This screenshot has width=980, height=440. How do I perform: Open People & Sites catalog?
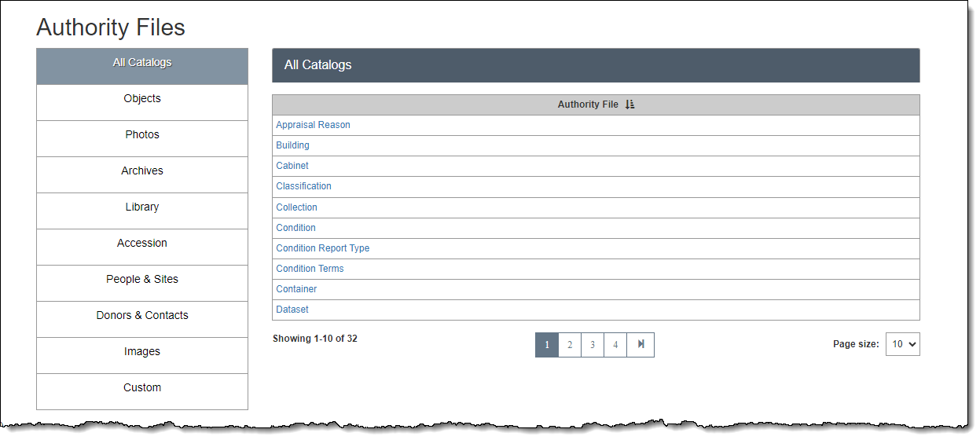pyautogui.click(x=142, y=280)
